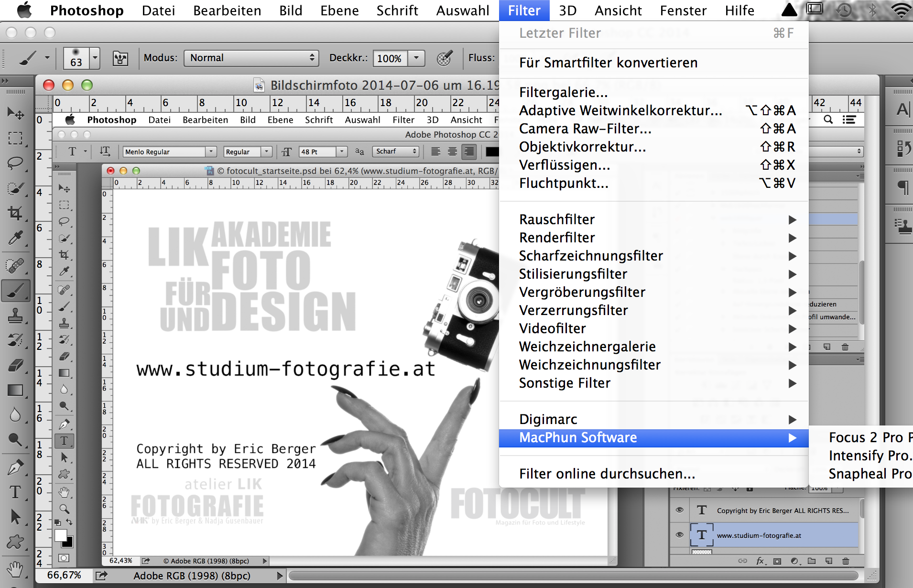This screenshot has width=913, height=588.
Task: Choose Filter online durchsuchen...
Action: [x=654, y=474]
